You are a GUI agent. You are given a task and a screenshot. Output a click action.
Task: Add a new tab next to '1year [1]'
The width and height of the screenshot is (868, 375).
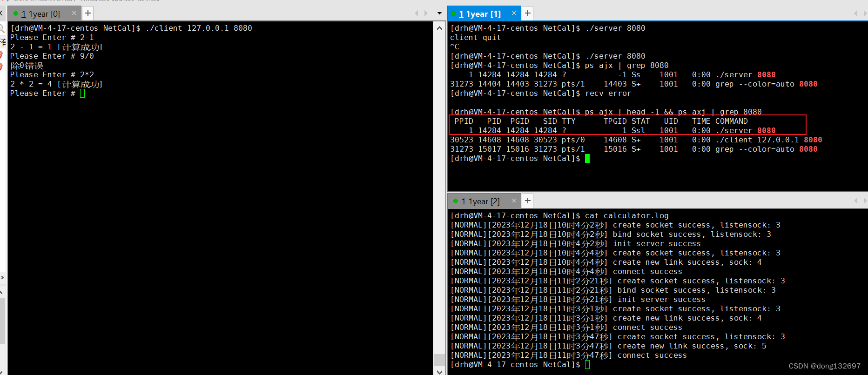(528, 13)
